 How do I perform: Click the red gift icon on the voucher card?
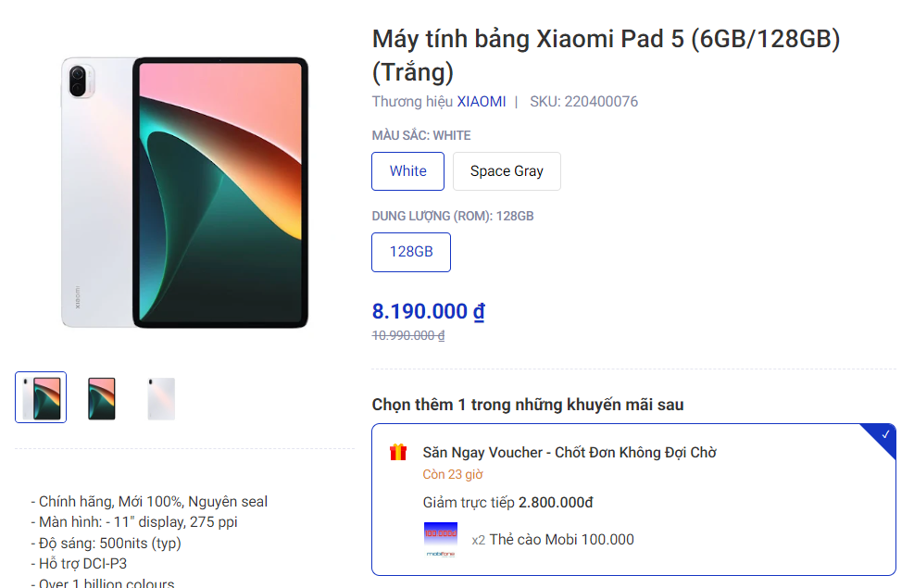coord(398,454)
